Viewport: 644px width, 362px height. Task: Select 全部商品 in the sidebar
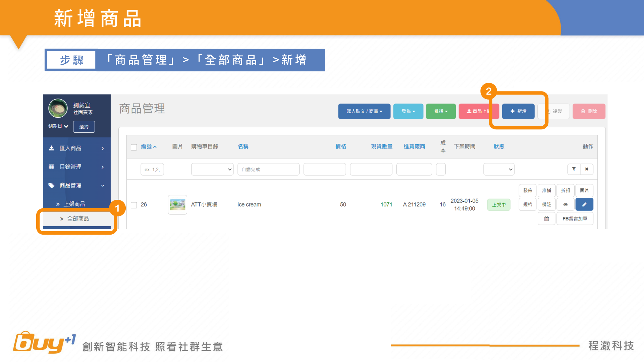pos(78,219)
